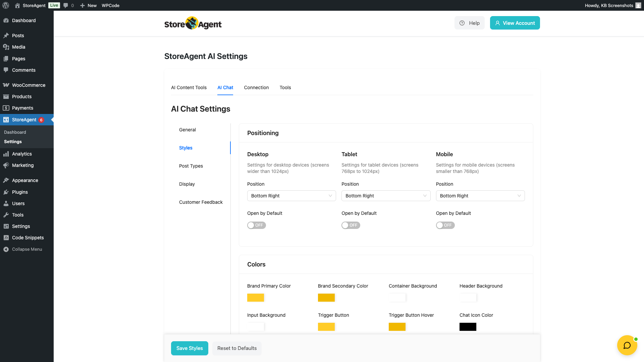Click the WordPress Settings sliders icon
The height and width of the screenshot is (362, 644).
point(6,226)
